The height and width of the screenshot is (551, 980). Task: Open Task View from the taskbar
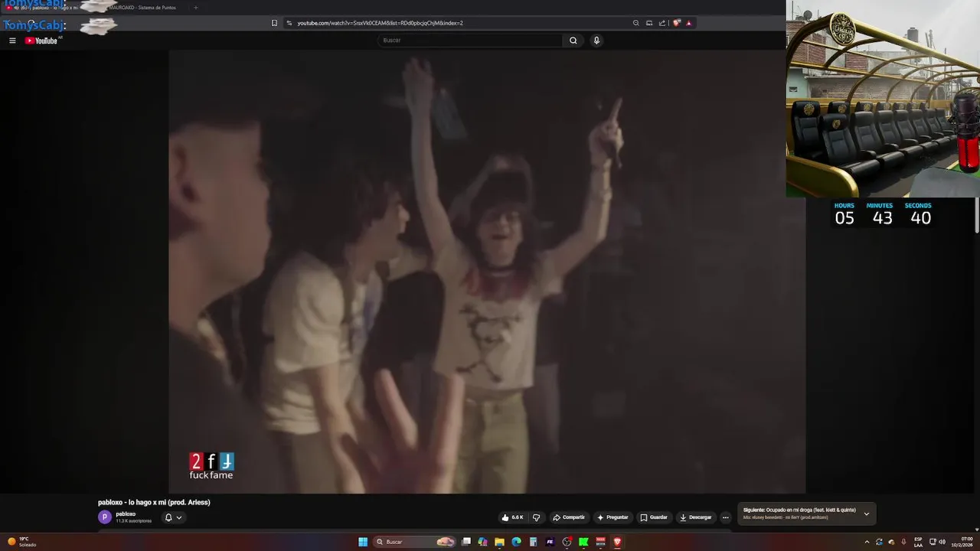point(465,542)
